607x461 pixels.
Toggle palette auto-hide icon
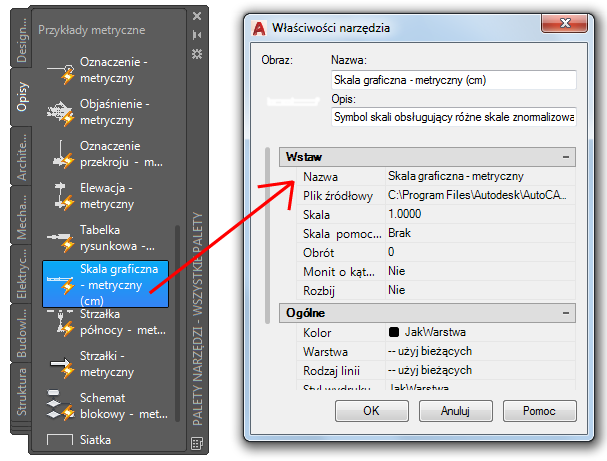[197, 35]
